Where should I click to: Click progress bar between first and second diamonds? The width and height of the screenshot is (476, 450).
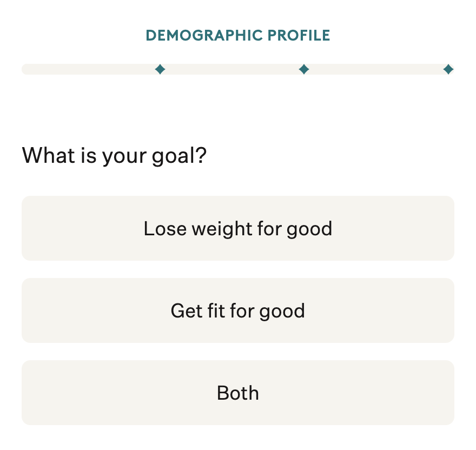[x=232, y=69]
